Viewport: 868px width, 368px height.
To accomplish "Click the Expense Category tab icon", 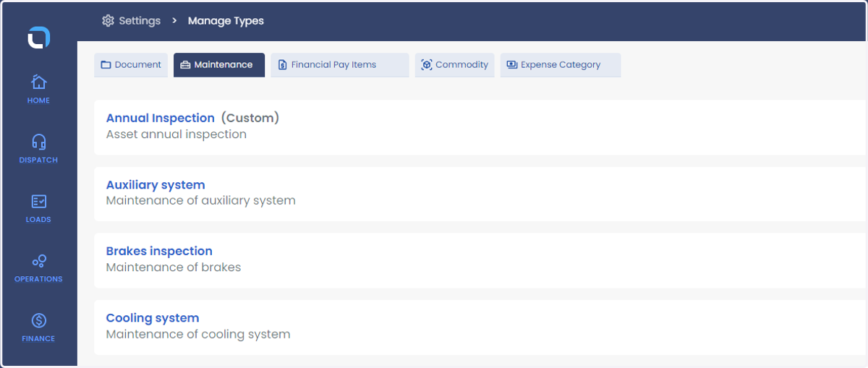I will 512,65.
